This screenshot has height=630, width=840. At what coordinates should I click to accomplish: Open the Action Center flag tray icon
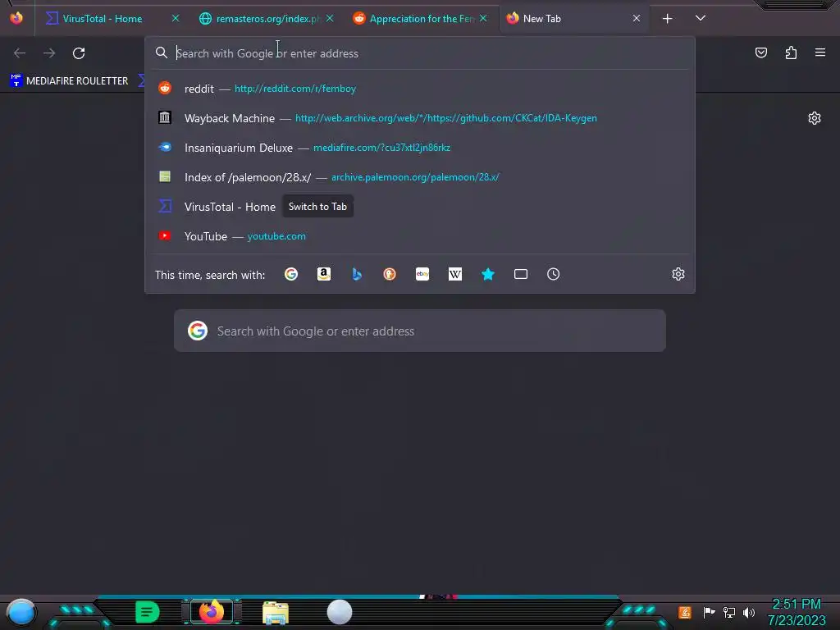point(709,612)
